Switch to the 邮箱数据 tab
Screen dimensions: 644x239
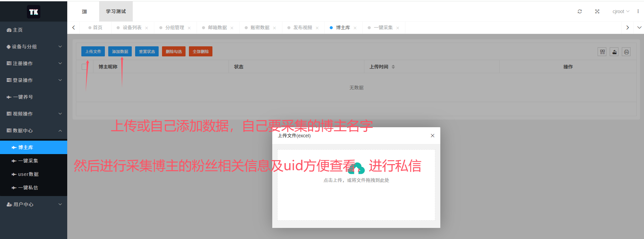pos(217,28)
